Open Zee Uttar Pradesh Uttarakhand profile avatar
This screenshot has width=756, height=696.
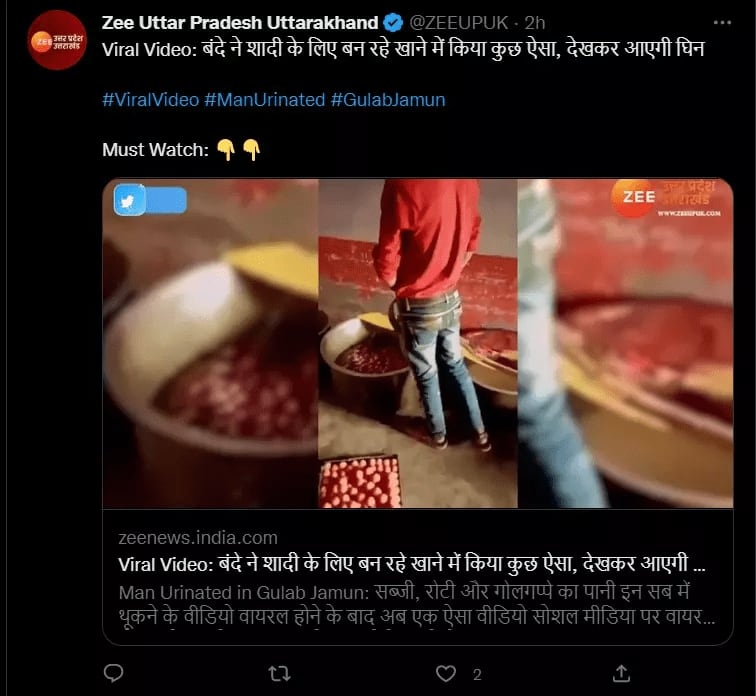click(x=57, y=40)
